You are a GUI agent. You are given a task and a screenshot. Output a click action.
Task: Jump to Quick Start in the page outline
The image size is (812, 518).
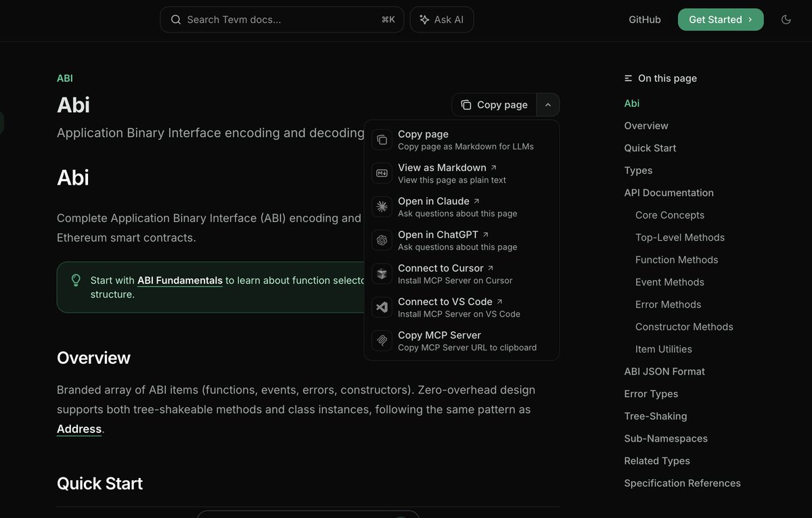tap(650, 148)
